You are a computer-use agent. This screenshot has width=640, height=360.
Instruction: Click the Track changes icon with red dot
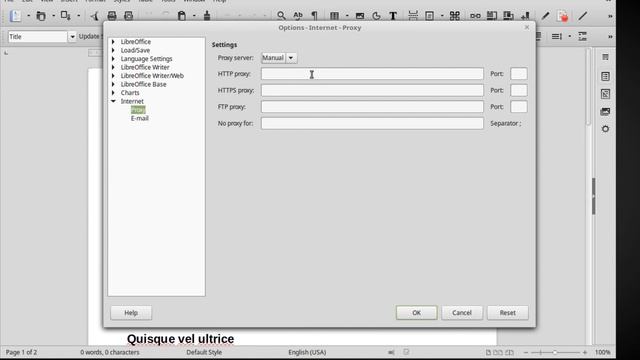click(562, 16)
